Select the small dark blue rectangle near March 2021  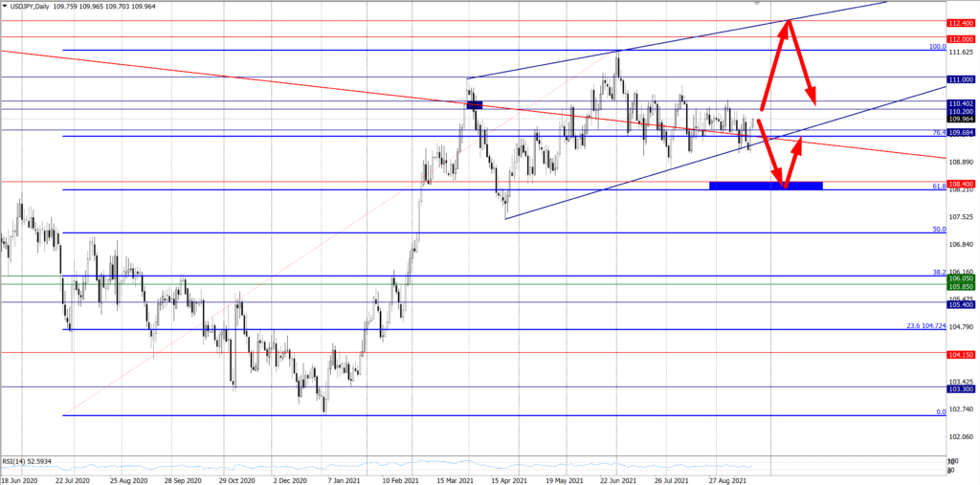click(x=474, y=104)
